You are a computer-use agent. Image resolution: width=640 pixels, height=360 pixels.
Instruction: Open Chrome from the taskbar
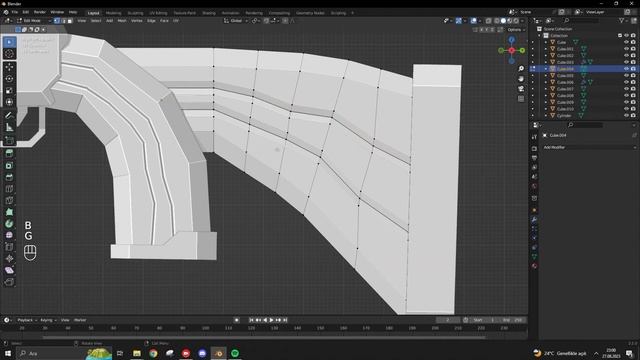tap(153, 353)
